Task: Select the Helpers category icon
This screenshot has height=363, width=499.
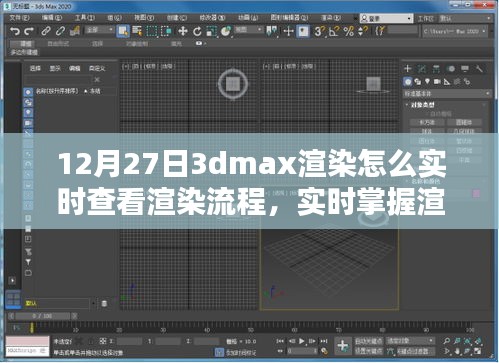Action: (x=447, y=81)
